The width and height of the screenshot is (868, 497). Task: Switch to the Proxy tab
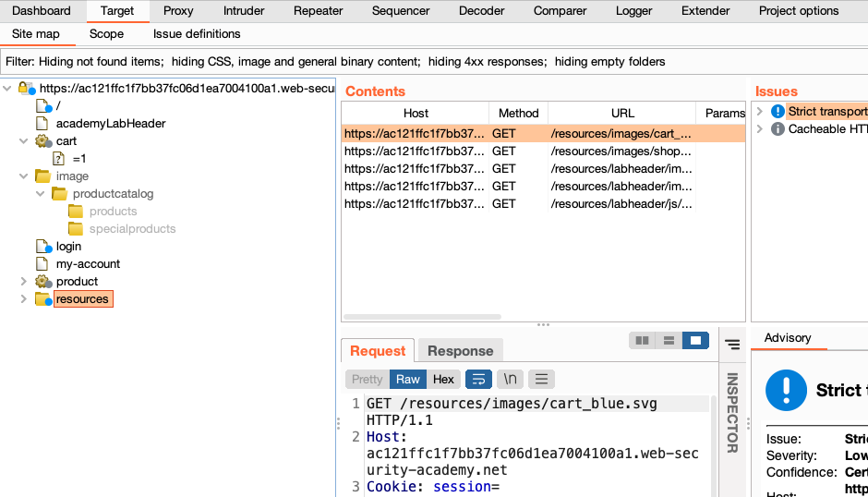(x=178, y=10)
